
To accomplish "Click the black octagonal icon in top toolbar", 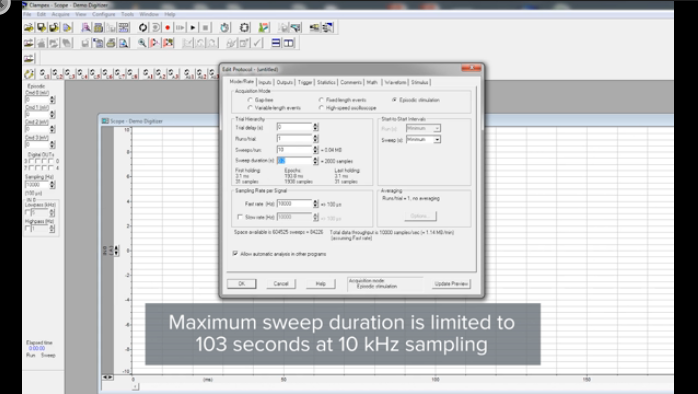I will pos(244,28).
